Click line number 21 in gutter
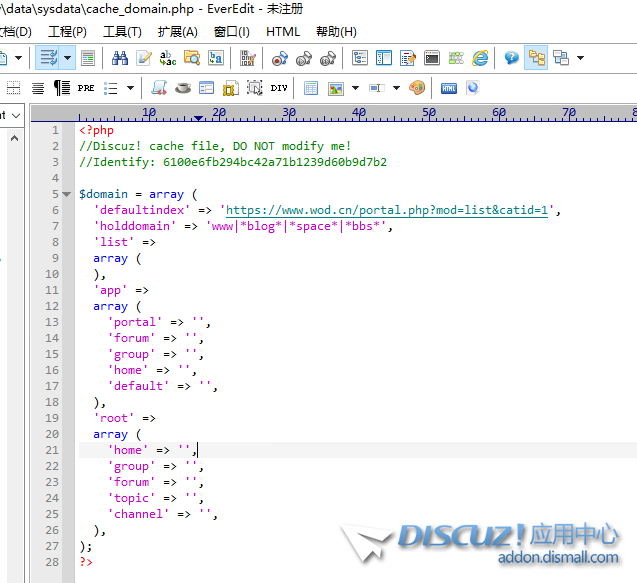This screenshot has width=637, height=583. coord(52,450)
